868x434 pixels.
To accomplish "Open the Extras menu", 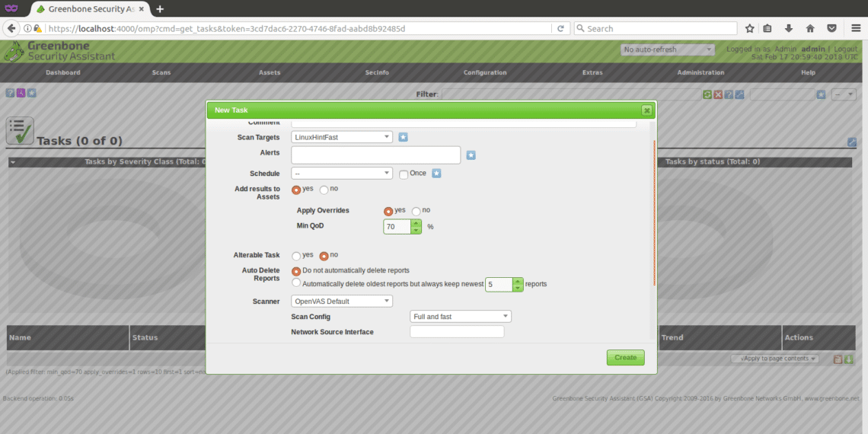I will click(x=592, y=72).
